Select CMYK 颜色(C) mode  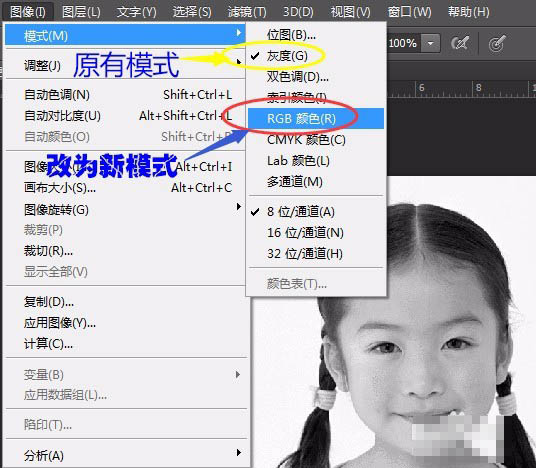[x=316, y=139]
